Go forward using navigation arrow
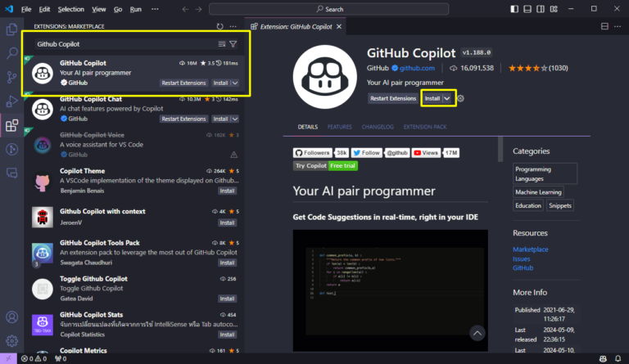Screen dimensions: 629x364 pyautogui.click(x=198, y=9)
